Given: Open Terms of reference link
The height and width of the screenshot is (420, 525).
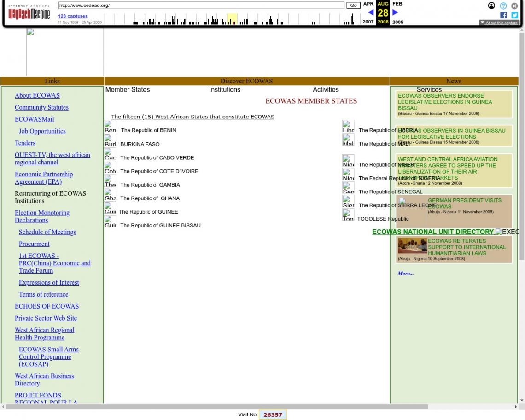Looking at the screenshot, I should pos(44,294).
